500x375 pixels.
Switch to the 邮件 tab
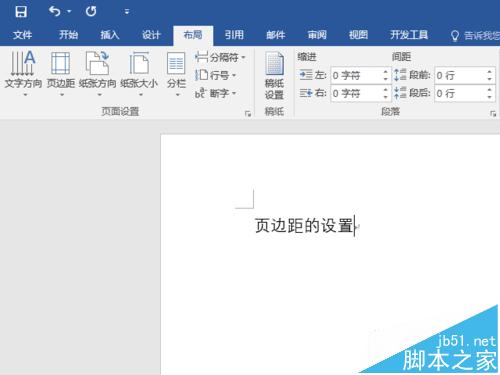276,35
